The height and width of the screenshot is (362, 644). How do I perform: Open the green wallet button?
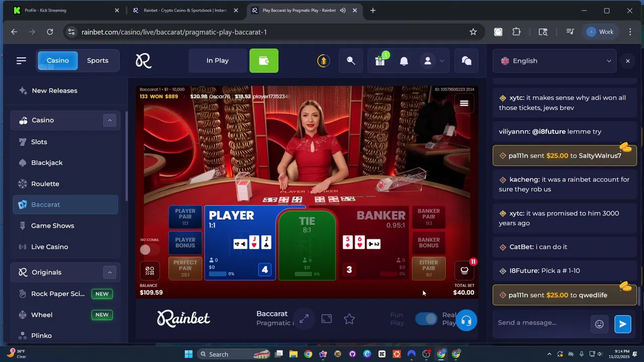click(264, 61)
